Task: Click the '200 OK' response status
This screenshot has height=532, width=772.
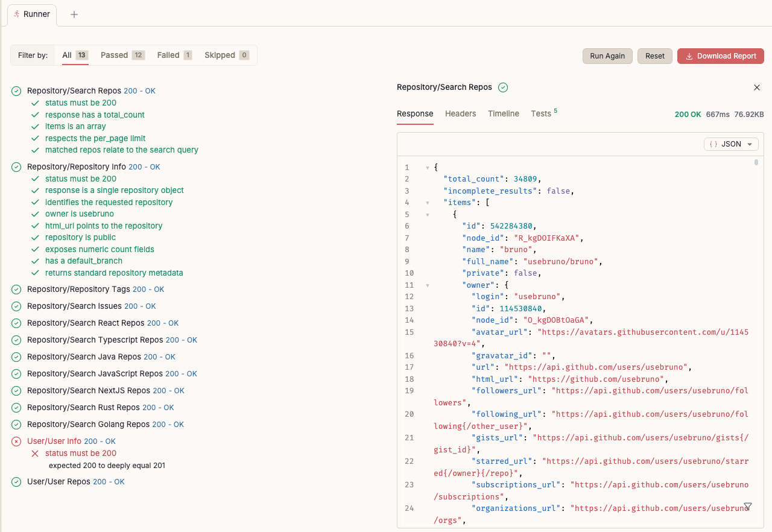Action: point(688,114)
